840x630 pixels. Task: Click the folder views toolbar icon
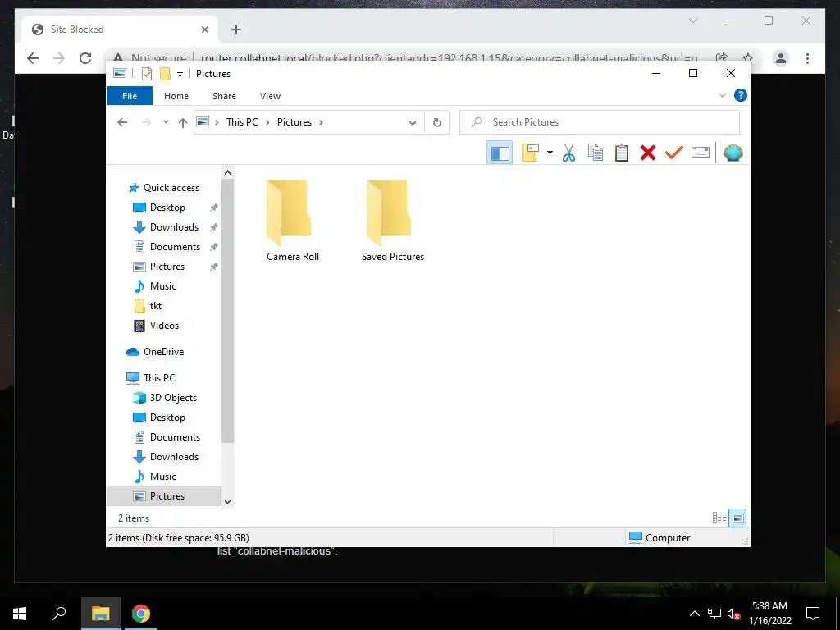click(x=531, y=153)
